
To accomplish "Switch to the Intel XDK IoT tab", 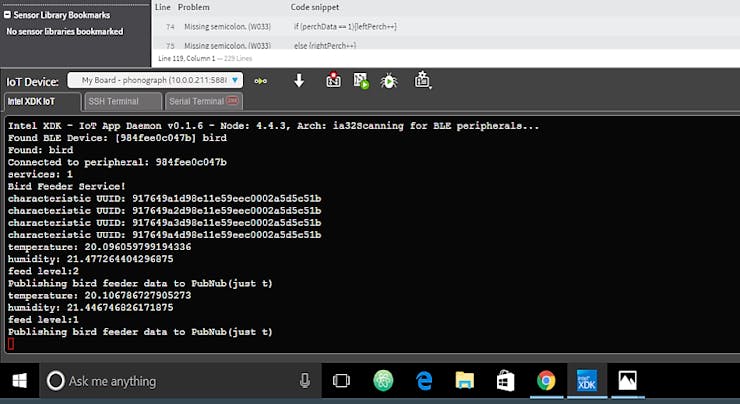I will coord(42,101).
